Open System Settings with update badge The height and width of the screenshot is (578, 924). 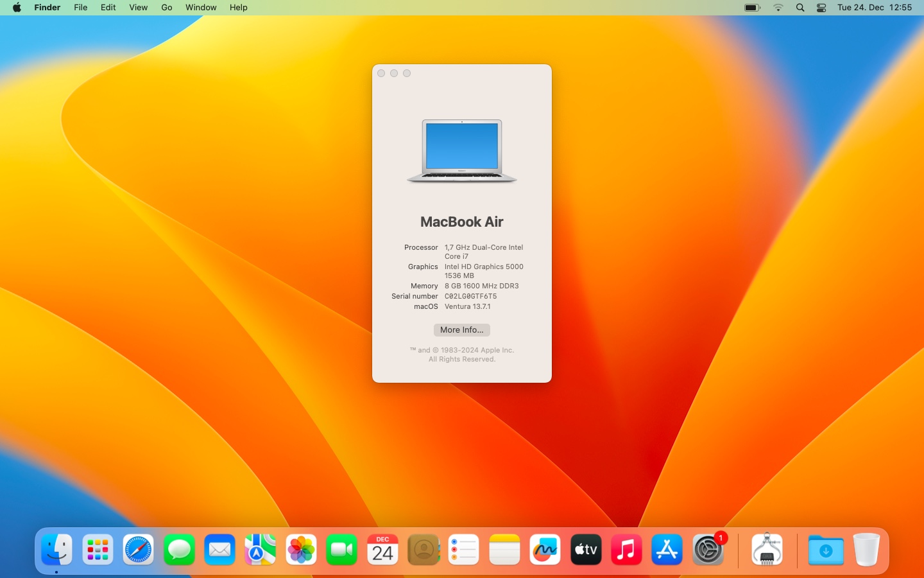coord(708,550)
